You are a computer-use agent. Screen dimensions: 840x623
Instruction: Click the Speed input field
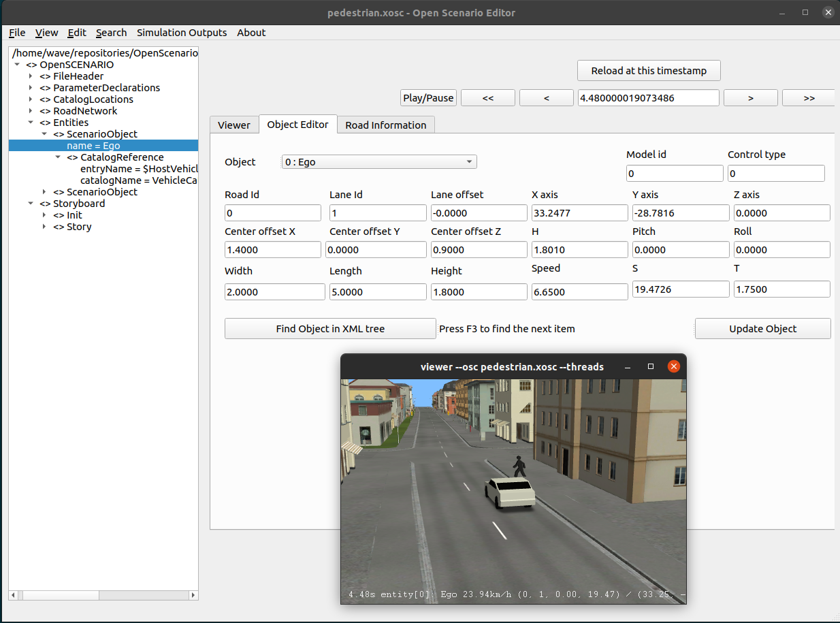pyautogui.click(x=579, y=292)
